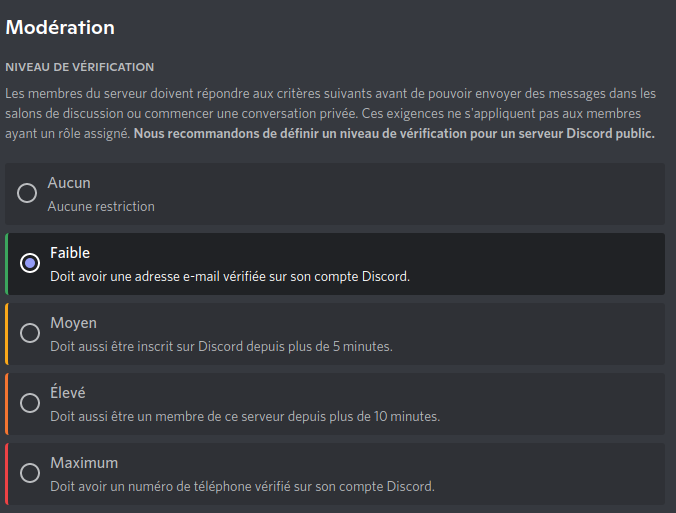Click the Aucun option label

[x=69, y=183]
